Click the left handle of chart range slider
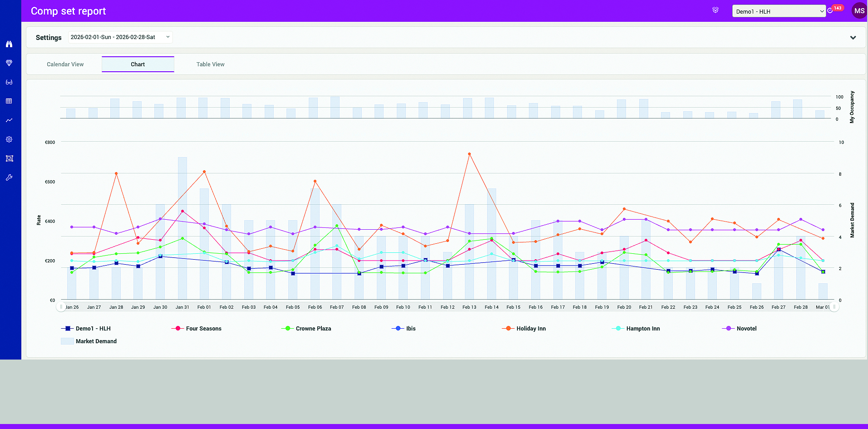868x429 pixels. pos(61,307)
